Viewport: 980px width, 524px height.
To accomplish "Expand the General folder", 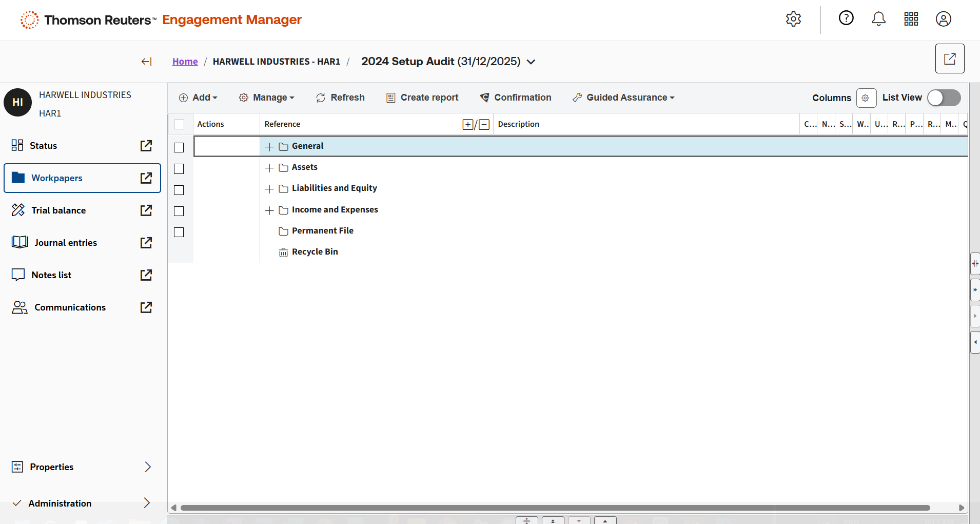I will tap(269, 147).
